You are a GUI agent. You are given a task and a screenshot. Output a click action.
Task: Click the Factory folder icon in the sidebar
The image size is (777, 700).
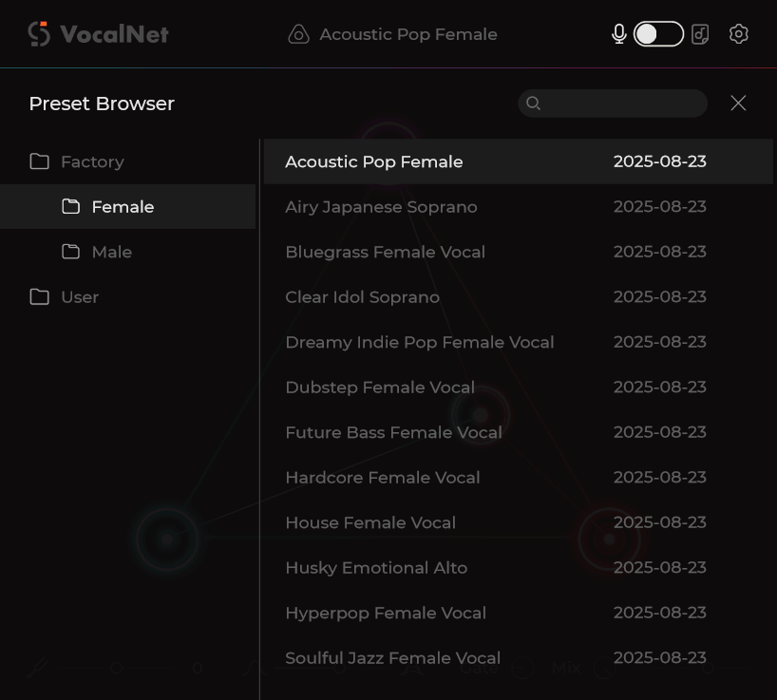(39, 161)
